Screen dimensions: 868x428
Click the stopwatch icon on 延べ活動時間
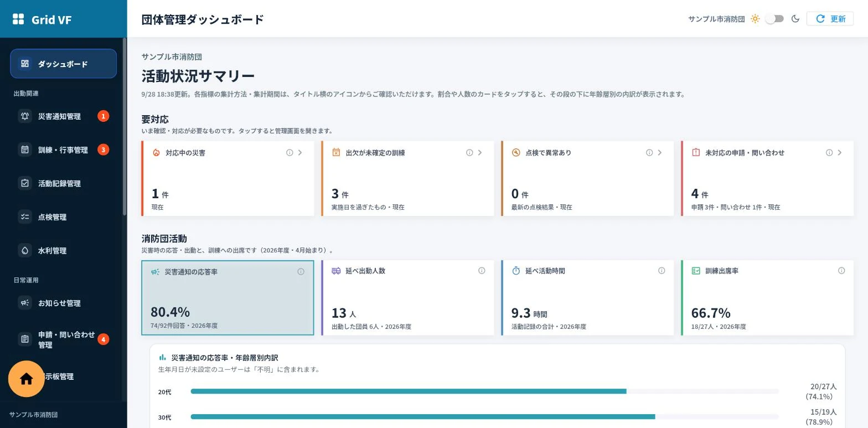coord(516,271)
